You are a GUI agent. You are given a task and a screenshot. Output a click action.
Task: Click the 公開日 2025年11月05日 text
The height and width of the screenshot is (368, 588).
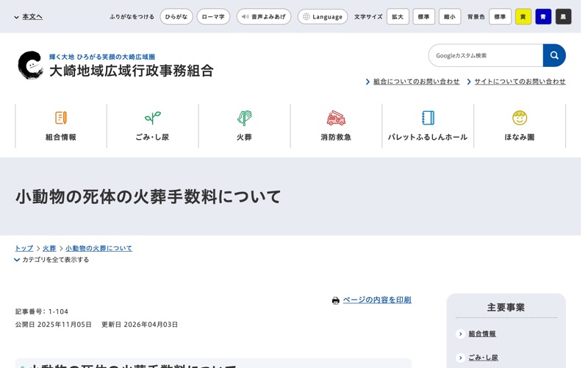point(53,325)
